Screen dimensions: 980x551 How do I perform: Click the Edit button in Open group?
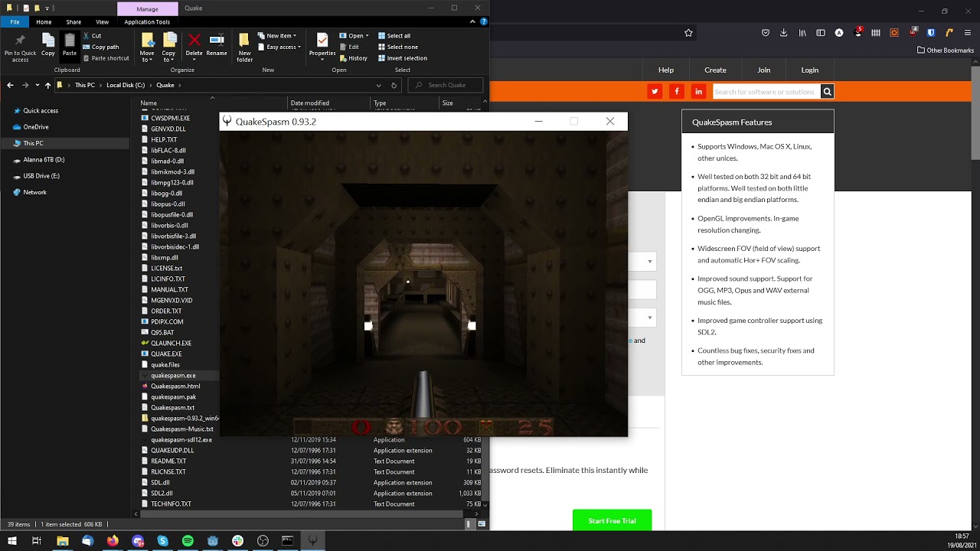349,47
